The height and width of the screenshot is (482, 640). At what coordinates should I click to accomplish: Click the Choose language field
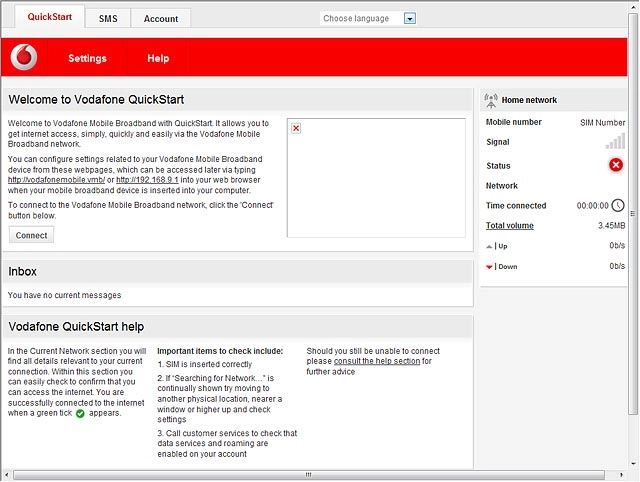tap(368, 18)
